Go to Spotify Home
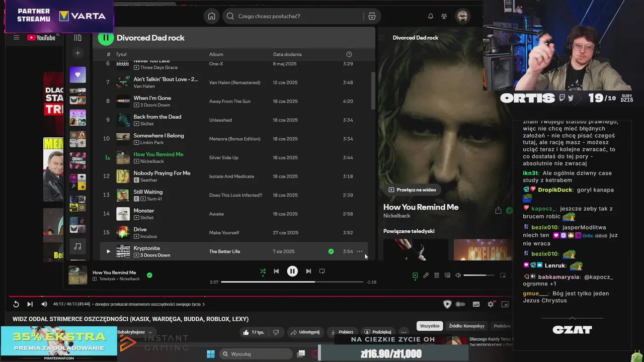The height and width of the screenshot is (362, 644). (211, 16)
